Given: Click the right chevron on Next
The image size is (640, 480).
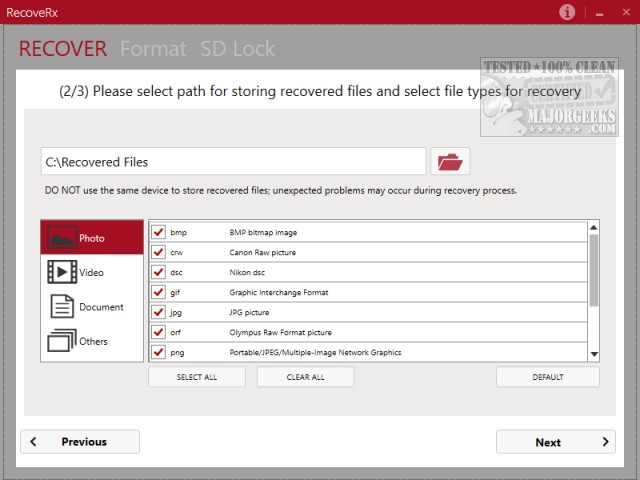Looking at the screenshot, I should pos(605,442).
